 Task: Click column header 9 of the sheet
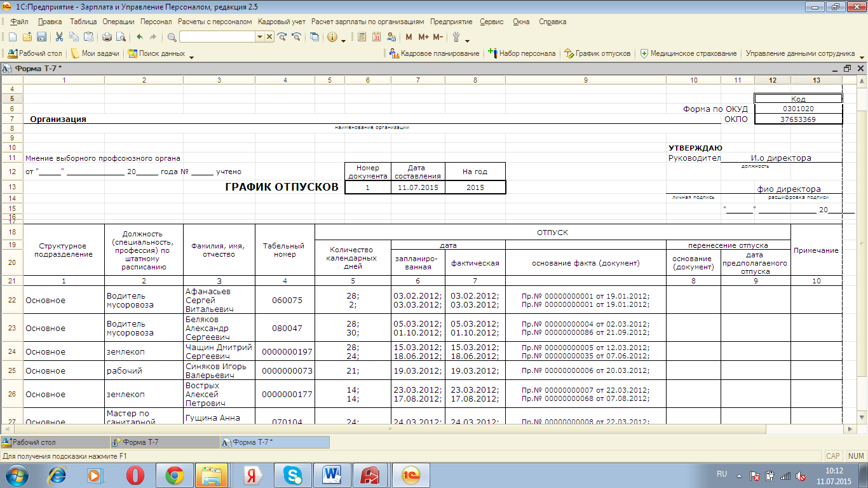pos(585,80)
